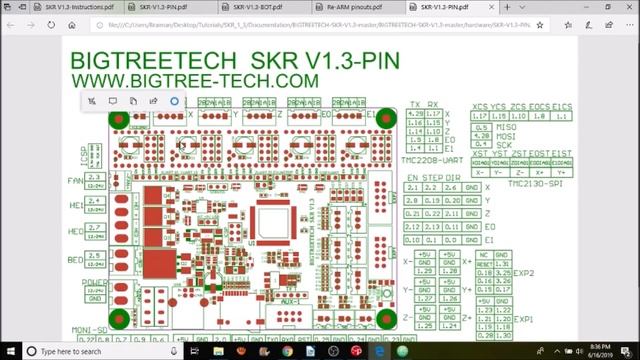Click the POWER label left of board

point(94,282)
